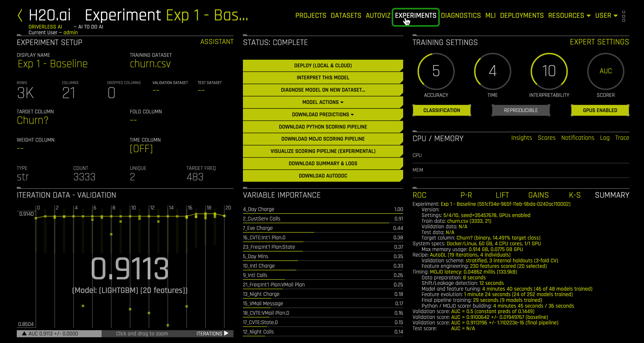The height and width of the screenshot is (343, 644).
Task: Open the ASSISTANT link
Action: pos(217,42)
